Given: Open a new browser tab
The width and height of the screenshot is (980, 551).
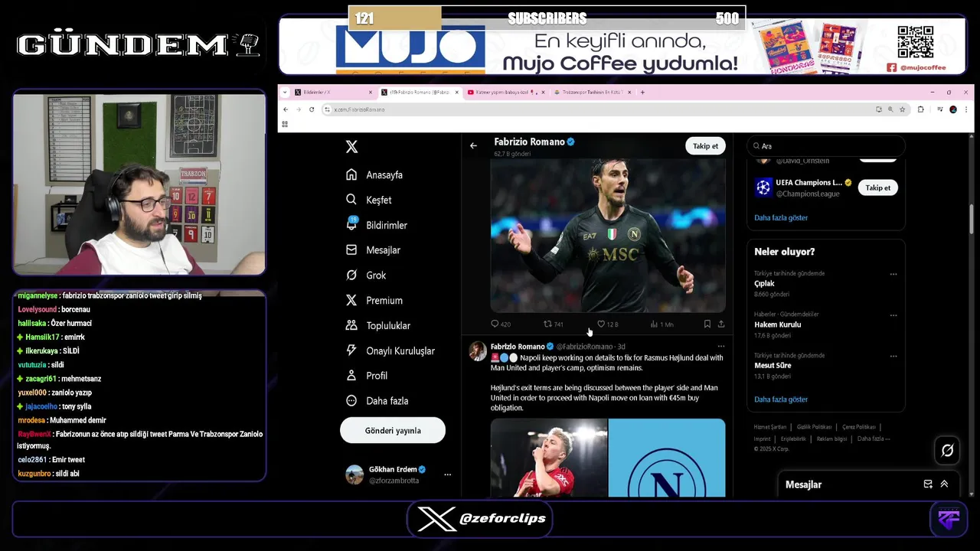Looking at the screenshot, I should pos(642,93).
